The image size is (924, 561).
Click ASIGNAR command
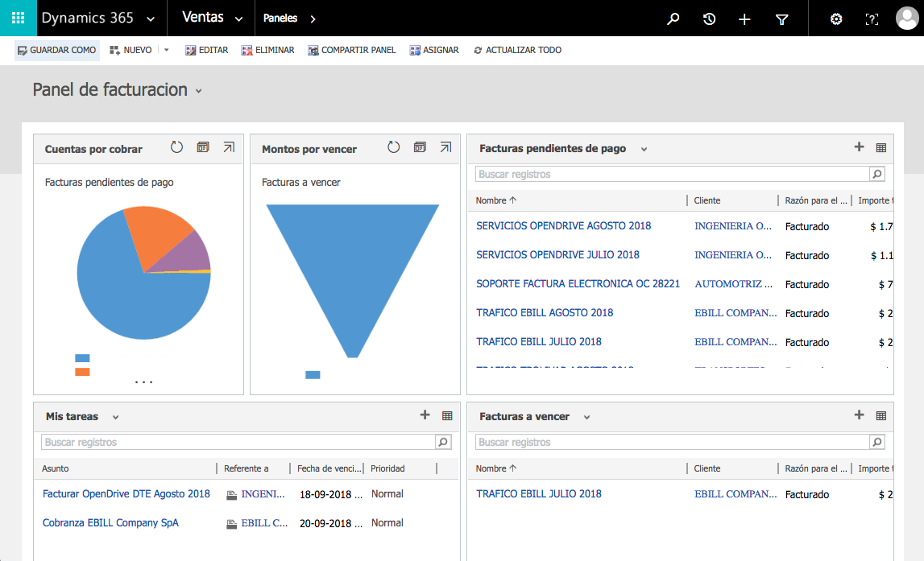click(433, 50)
